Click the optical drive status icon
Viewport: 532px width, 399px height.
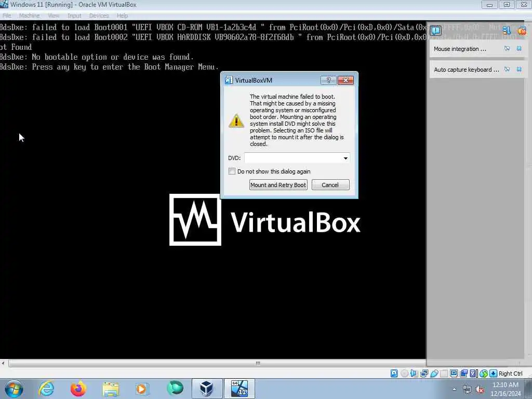(x=404, y=373)
